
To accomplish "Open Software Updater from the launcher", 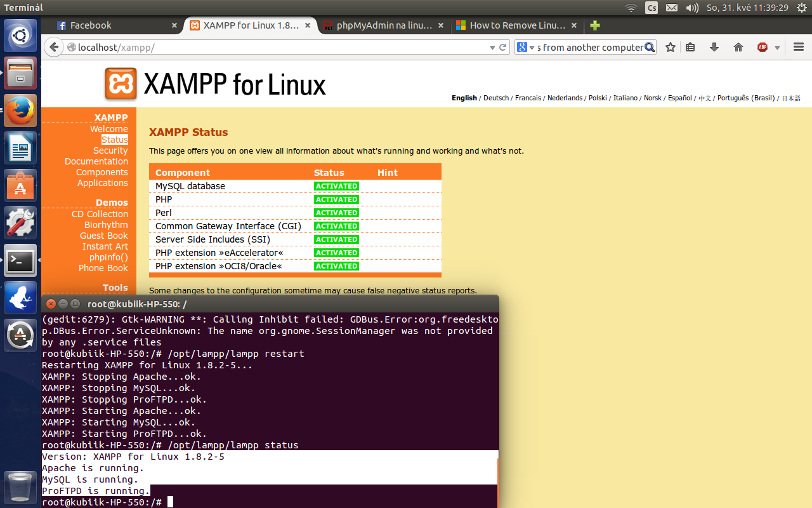I will point(21,335).
